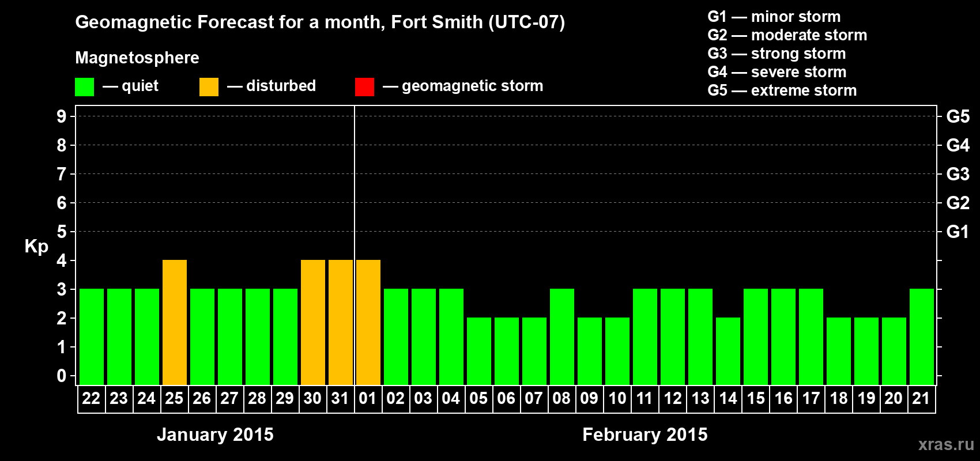Screen dimensions: 980x461
Task: Click the Geomagnetic Forecast chart title
Action: point(320,22)
